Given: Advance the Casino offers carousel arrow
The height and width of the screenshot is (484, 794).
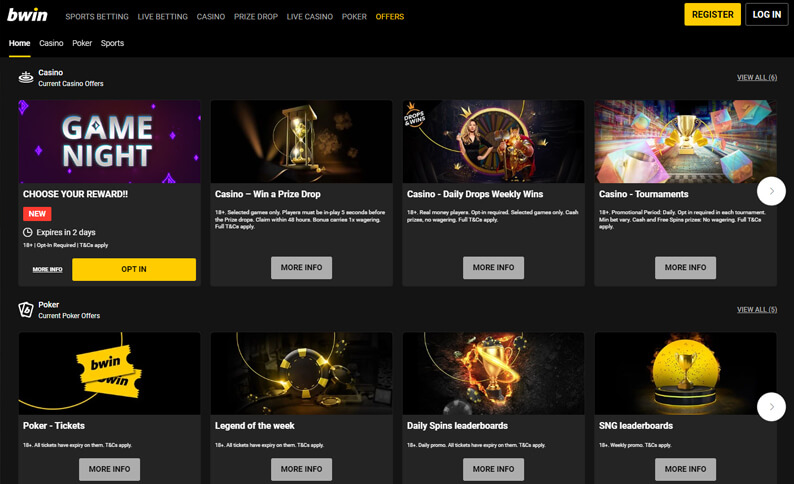Looking at the screenshot, I should coord(771,191).
